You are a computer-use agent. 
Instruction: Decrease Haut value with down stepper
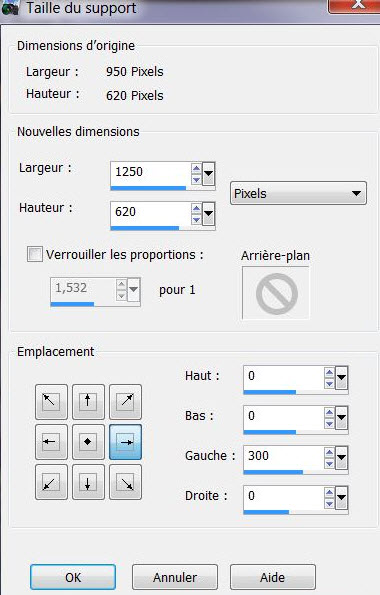(x=329, y=384)
